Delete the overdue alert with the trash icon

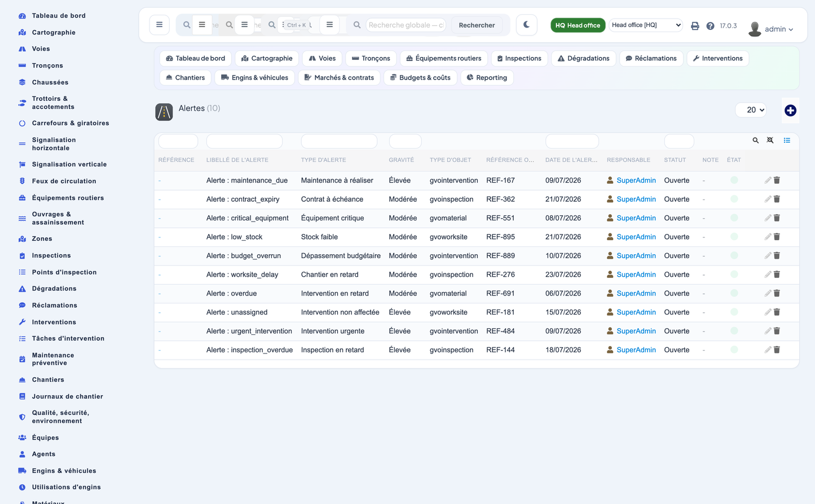click(777, 293)
